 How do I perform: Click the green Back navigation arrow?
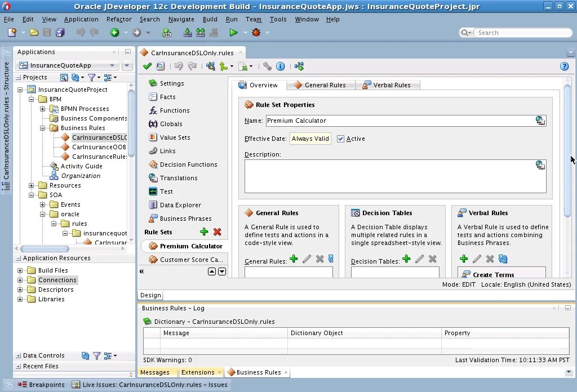click(x=114, y=32)
